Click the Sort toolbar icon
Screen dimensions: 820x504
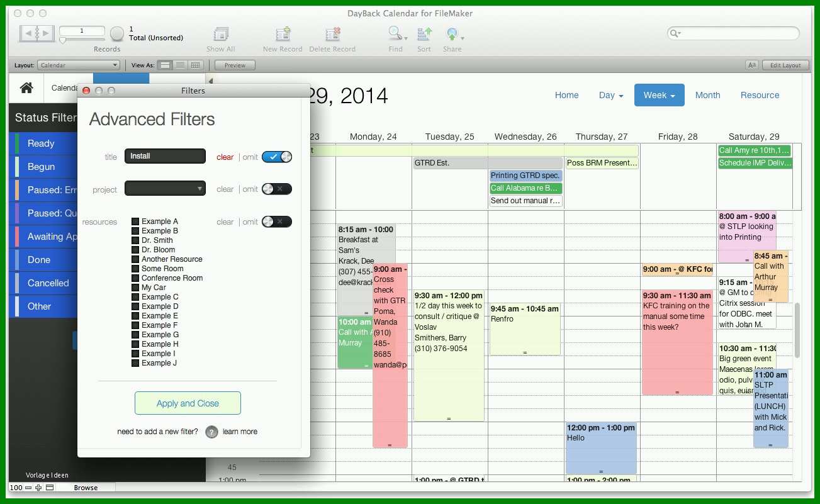424,34
